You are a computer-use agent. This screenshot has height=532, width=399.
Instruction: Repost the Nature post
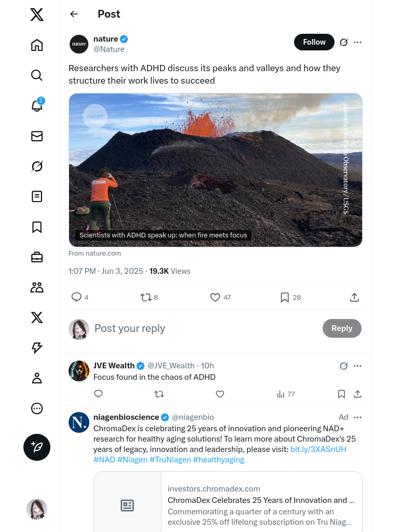pos(146,297)
